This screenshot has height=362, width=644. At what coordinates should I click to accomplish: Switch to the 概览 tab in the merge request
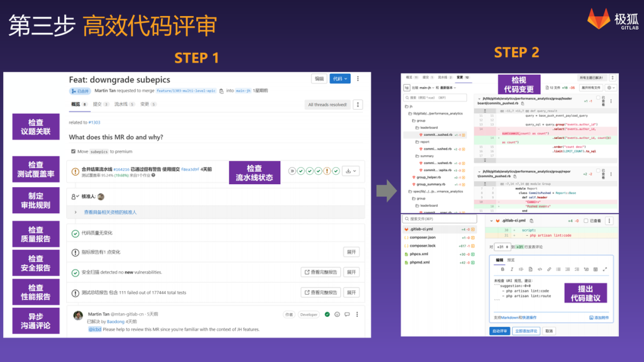tap(79, 104)
